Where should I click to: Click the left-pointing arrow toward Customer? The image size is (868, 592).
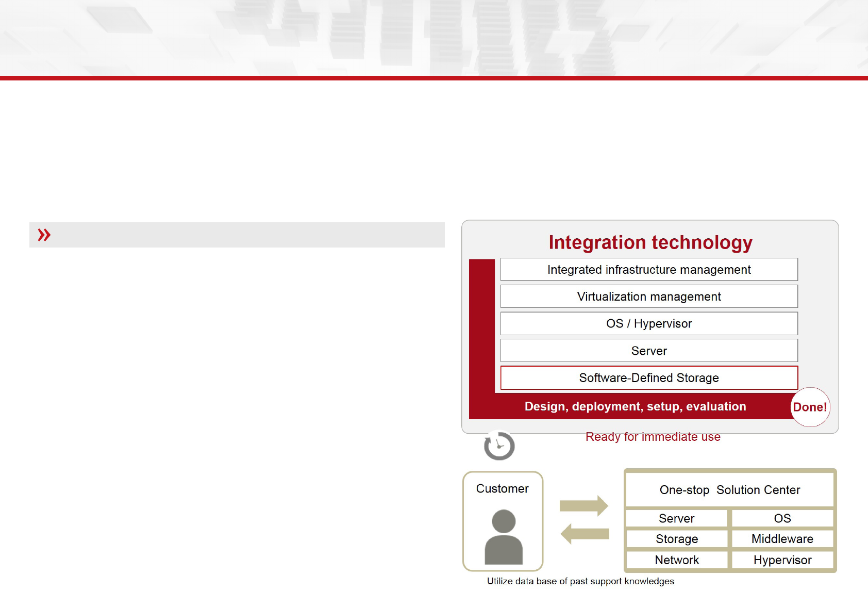[x=585, y=534]
